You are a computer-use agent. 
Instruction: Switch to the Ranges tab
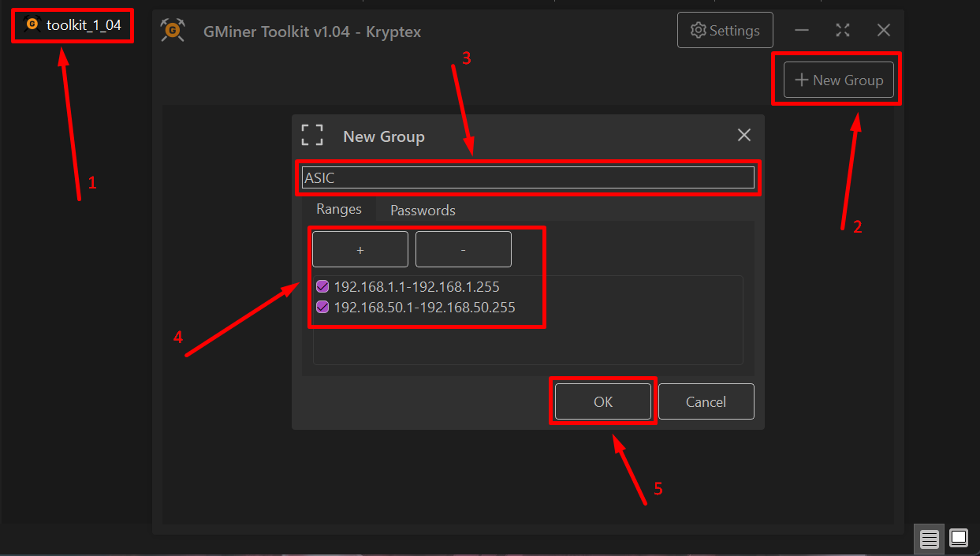tap(338, 209)
